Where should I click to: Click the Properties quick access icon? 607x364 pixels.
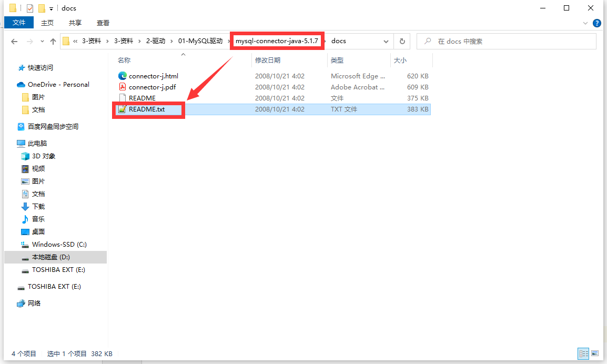coord(30,8)
